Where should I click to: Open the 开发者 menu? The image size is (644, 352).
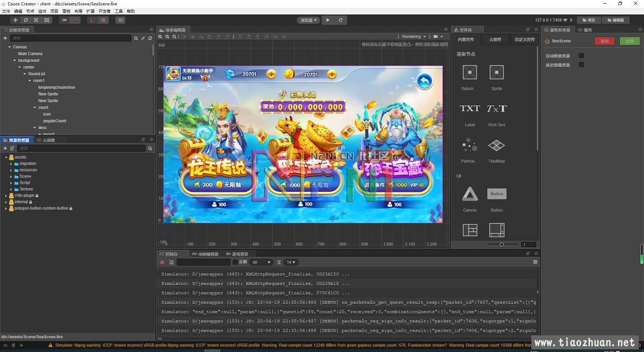click(105, 11)
